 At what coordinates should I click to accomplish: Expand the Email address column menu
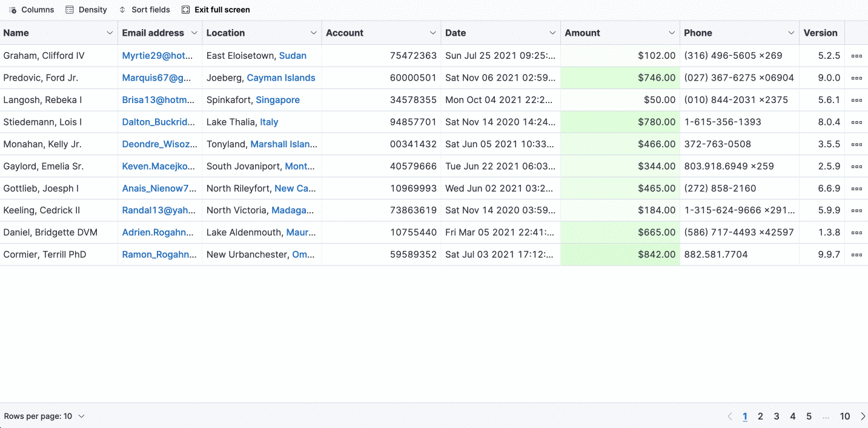pyautogui.click(x=194, y=33)
